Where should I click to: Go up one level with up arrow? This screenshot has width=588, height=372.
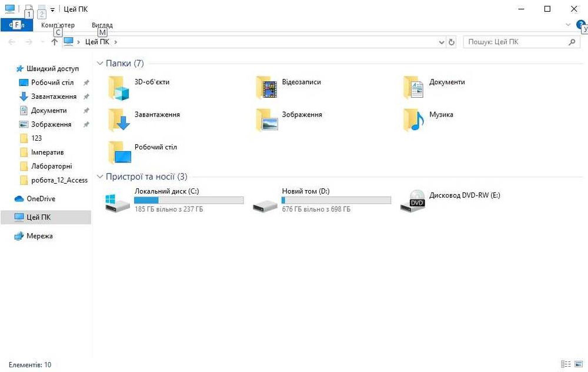coord(54,42)
